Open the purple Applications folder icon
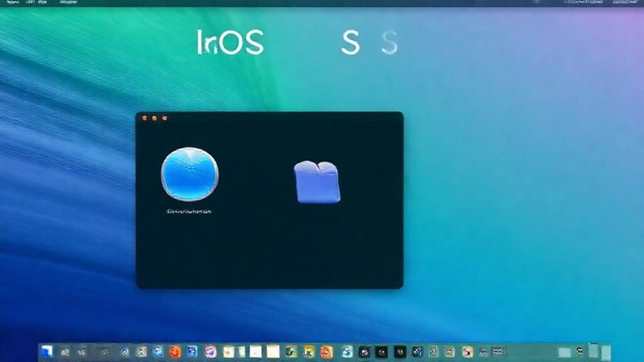Viewport: 644px width, 362px height. tap(317, 182)
